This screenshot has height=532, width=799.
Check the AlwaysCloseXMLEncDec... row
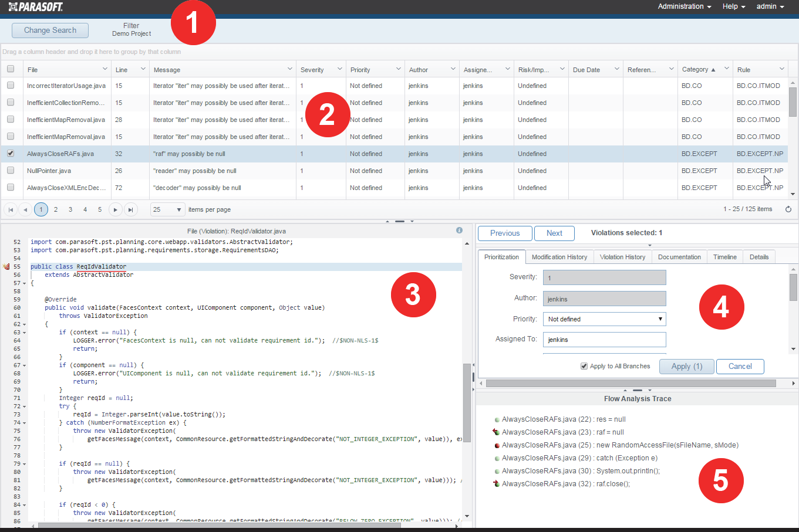point(11,187)
